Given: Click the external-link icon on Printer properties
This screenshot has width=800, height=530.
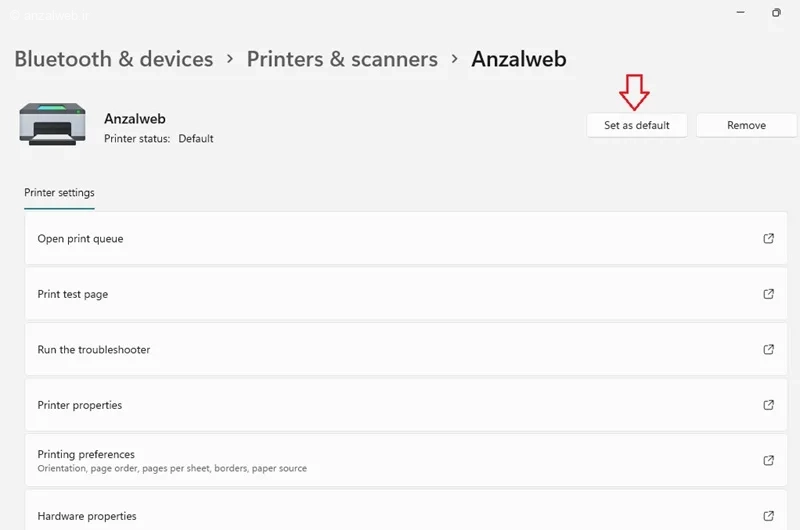Looking at the screenshot, I should coord(768,405).
